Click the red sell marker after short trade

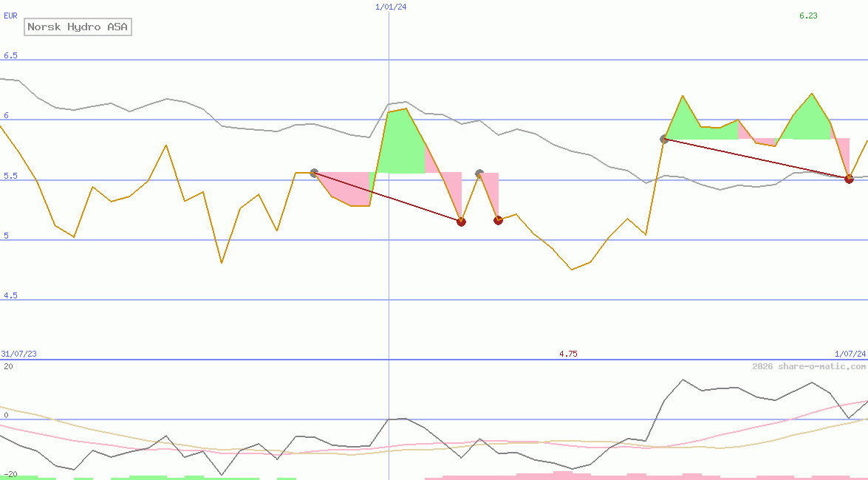[x=498, y=220]
